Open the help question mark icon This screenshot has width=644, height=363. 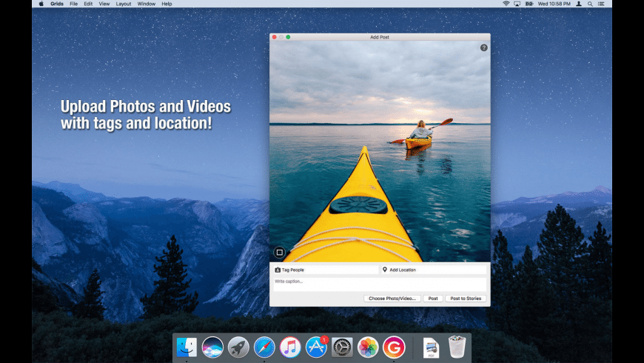484,47
